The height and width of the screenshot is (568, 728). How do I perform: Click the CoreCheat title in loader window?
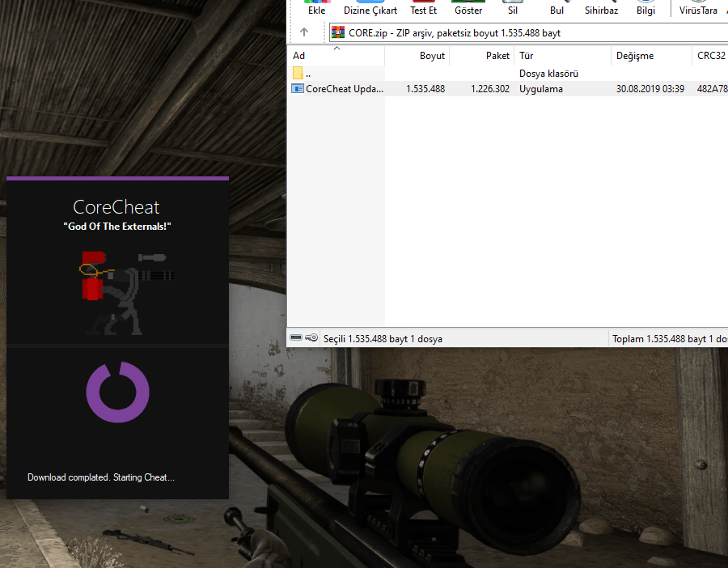(x=116, y=207)
